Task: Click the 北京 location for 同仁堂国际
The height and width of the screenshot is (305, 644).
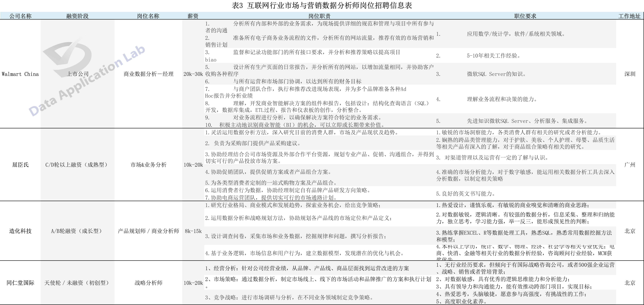Action: pyautogui.click(x=630, y=283)
